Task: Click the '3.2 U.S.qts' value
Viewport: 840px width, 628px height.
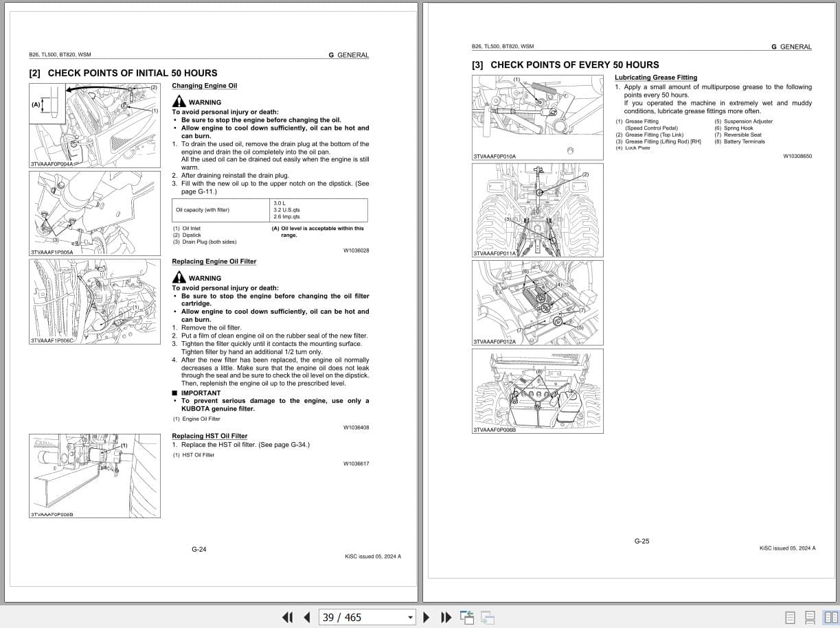Action: 286,210
